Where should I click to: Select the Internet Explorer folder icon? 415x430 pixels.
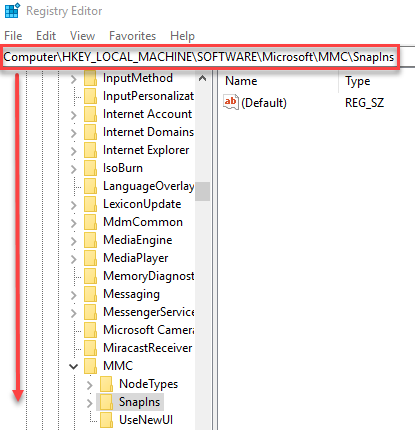click(x=90, y=150)
